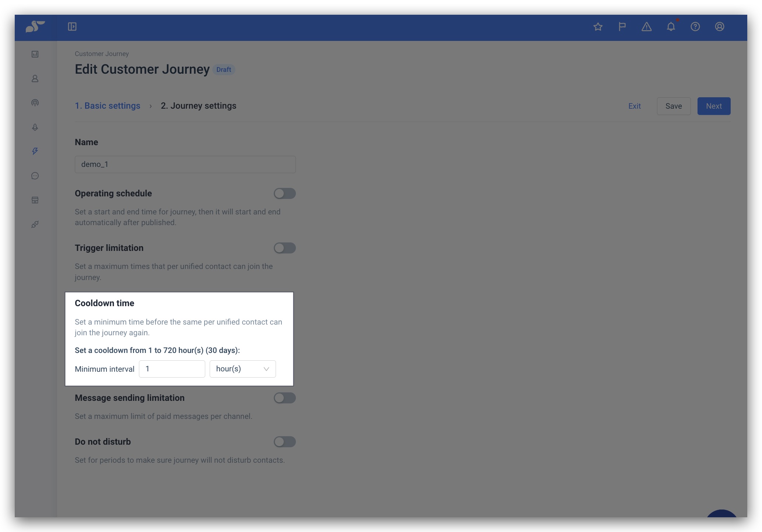Click the Exit link
Viewport: 762px width, 532px height.
pyautogui.click(x=635, y=106)
